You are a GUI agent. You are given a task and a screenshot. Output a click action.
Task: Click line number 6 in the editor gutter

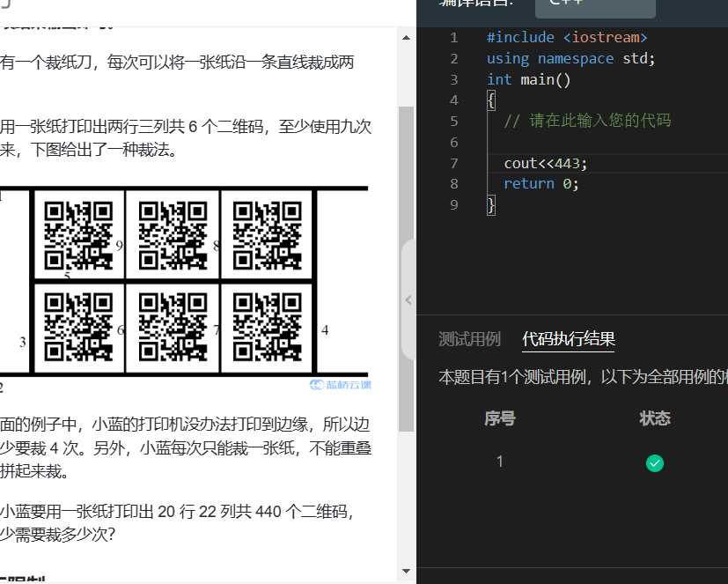click(454, 142)
